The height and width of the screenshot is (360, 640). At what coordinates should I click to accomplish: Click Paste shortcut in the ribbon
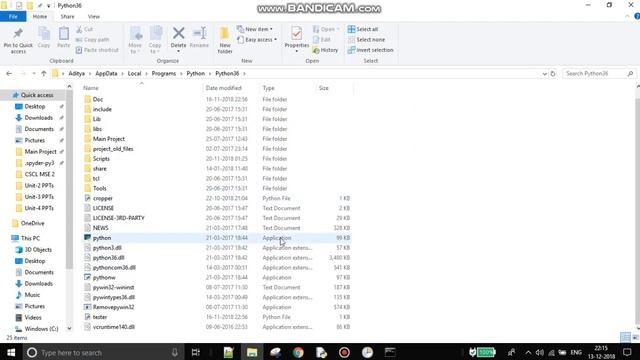[97, 50]
